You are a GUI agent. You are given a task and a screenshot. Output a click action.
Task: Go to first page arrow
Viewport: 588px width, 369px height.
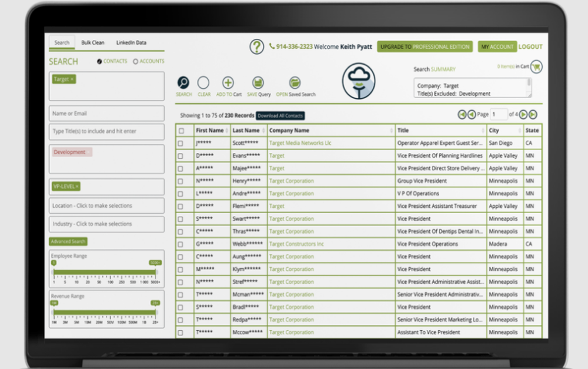pyautogui.click(x=462, y=115)
